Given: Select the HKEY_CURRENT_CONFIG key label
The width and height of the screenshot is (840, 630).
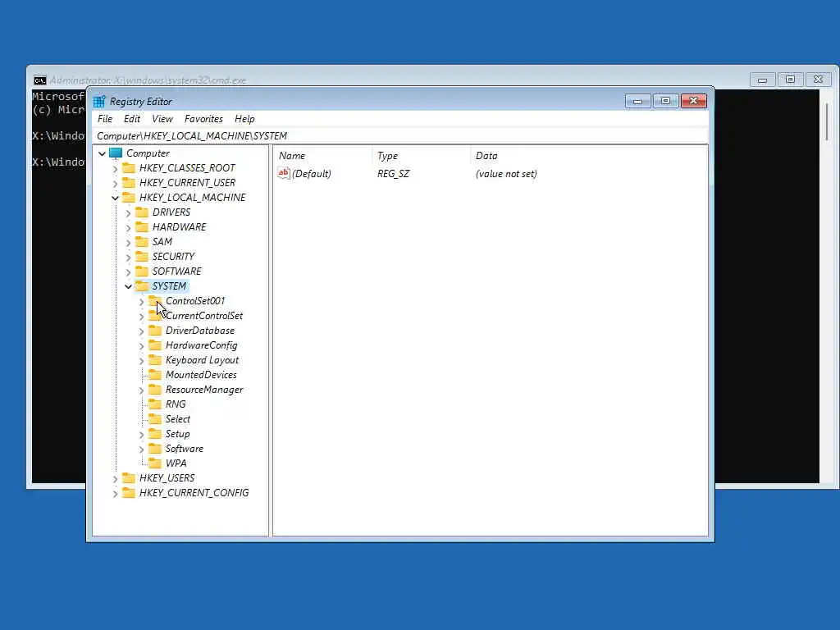Looking at the screenshot, I should [x=194, y=492].
